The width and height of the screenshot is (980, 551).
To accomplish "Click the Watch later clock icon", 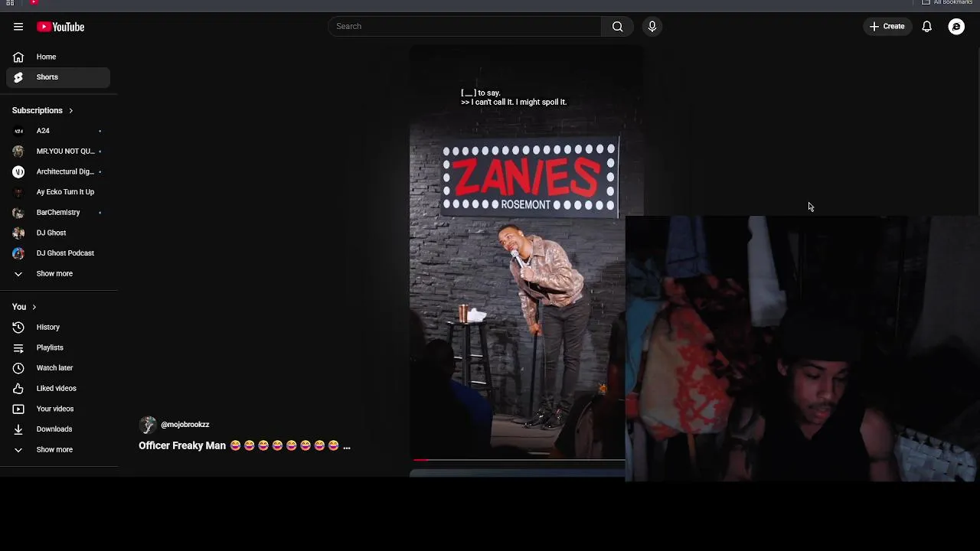I will pos(18,368).
